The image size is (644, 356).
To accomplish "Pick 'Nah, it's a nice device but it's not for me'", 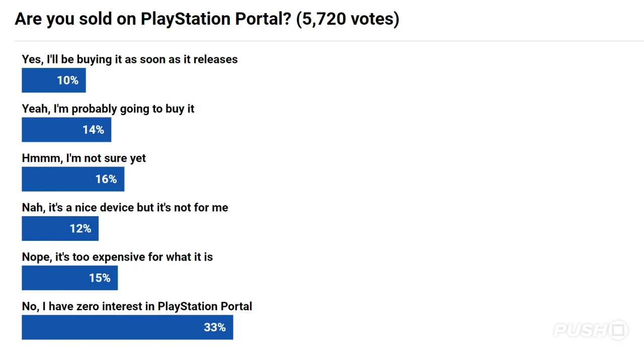I will point(125,207).
